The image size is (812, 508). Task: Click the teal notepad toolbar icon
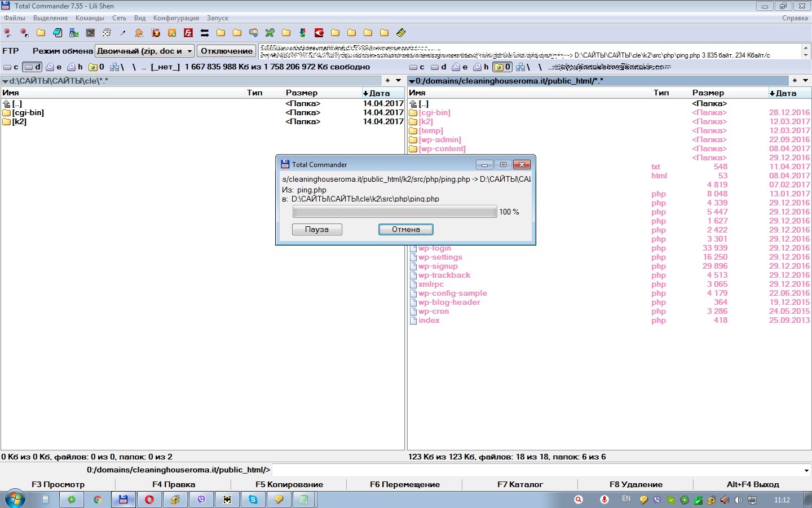pyautogui.click(x=58, y=33)
